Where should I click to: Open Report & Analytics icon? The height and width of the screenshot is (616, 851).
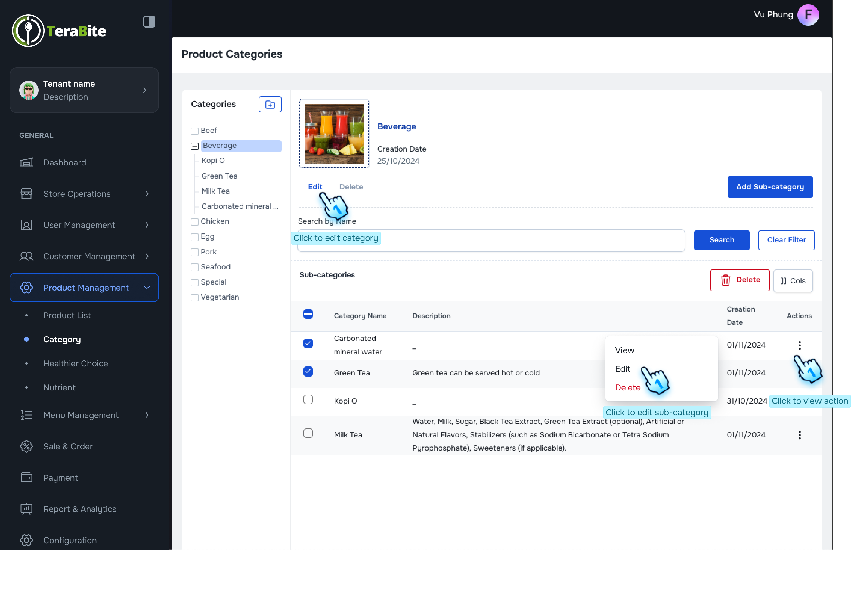[26, 509]
